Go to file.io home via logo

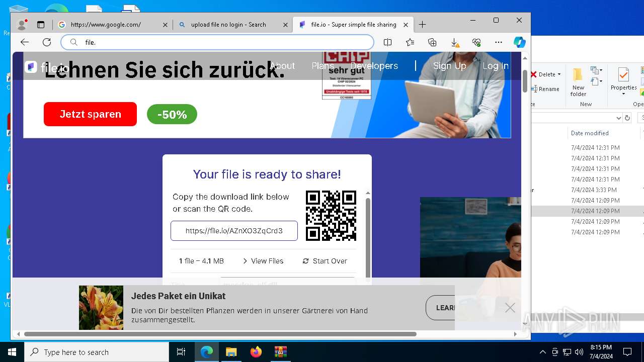[x=47, y=67]
